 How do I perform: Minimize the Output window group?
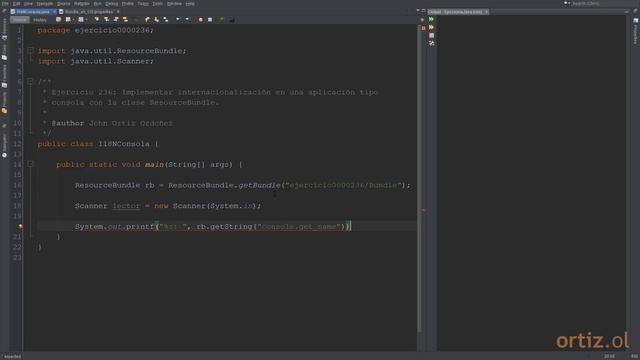(627, 12)
